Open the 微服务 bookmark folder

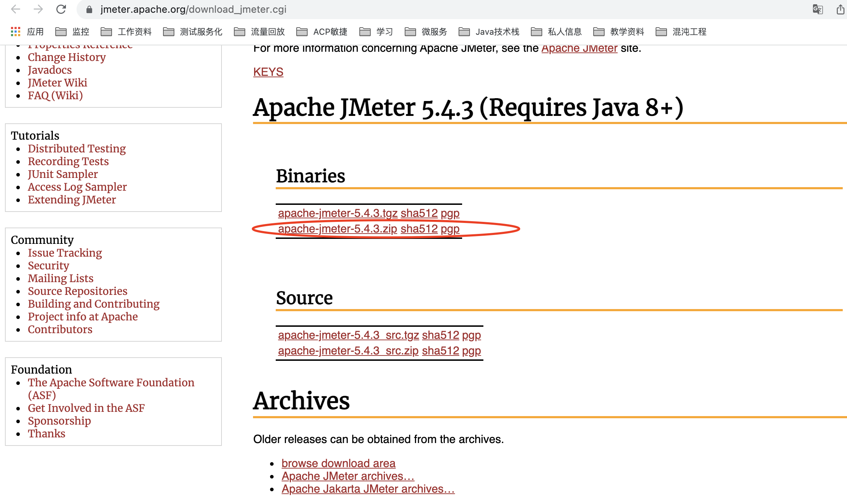(x=426, y=32)
